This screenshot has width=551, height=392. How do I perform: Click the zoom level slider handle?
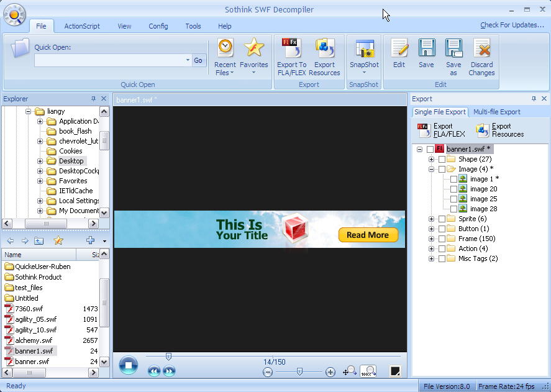tap(299, 371)
